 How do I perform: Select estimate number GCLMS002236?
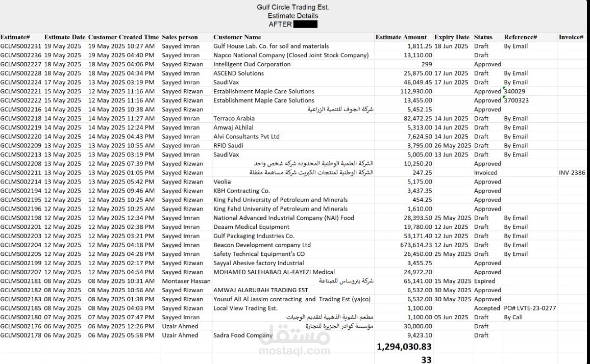21,55
